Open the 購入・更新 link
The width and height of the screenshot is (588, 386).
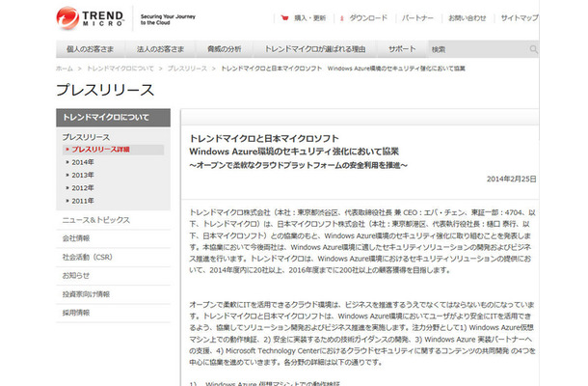pos(309,18)
